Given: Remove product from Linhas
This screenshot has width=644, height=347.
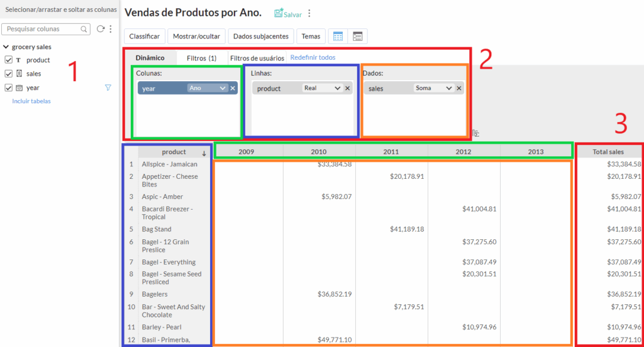Looking at the screenshot, I should pos(347,88).
